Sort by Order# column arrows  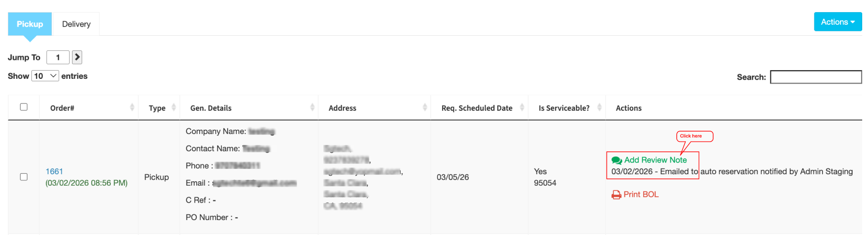132,108
